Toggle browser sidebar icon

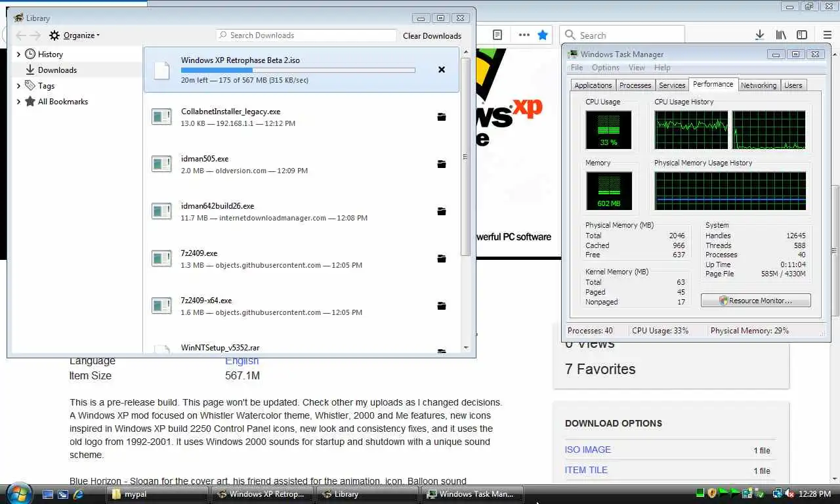tap(802, 35)
